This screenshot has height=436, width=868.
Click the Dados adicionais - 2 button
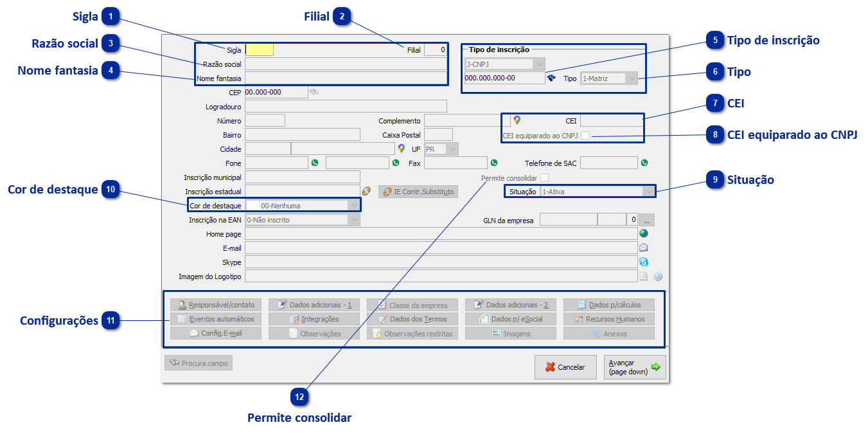point(511,305)
